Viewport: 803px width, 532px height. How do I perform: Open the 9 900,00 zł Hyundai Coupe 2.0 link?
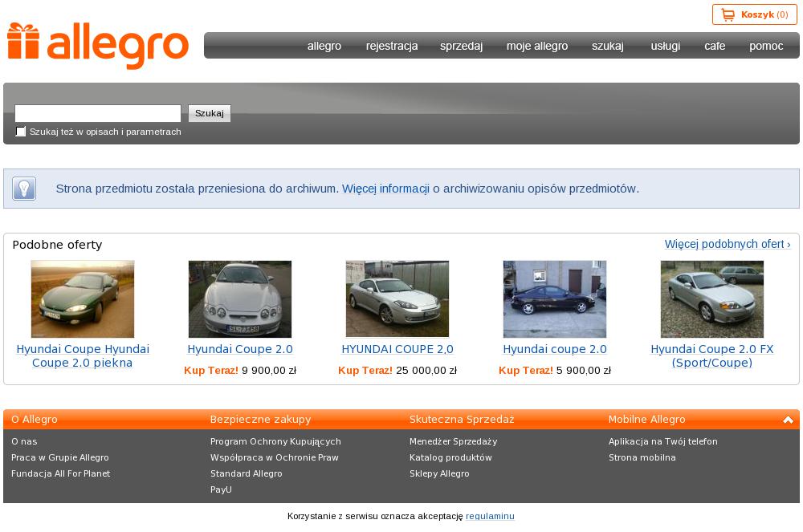pyautogui.click(x=239, y=349)
